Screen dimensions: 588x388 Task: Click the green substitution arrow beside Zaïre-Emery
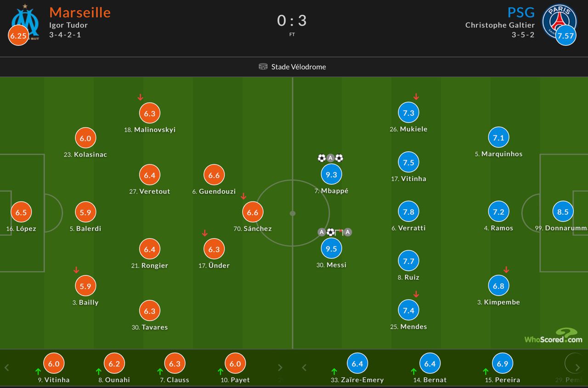[334, 371]
